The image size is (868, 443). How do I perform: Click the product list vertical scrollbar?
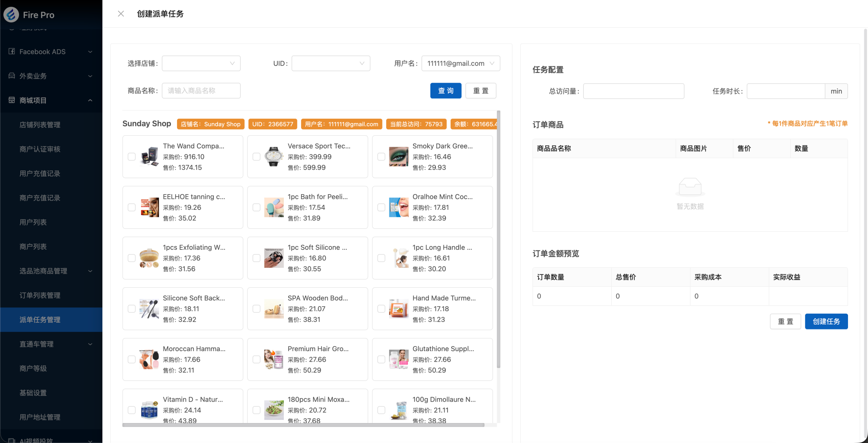point(498,239)
